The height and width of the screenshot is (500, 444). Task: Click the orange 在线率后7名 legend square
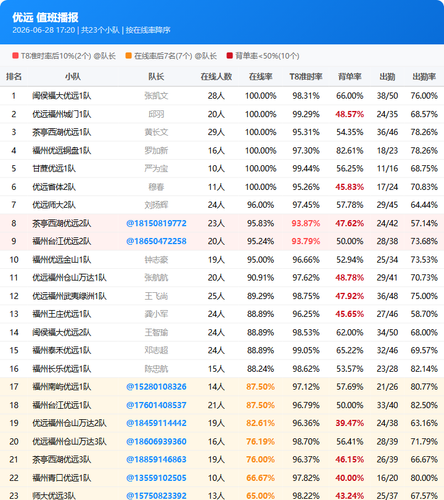(x=129, y=56)
